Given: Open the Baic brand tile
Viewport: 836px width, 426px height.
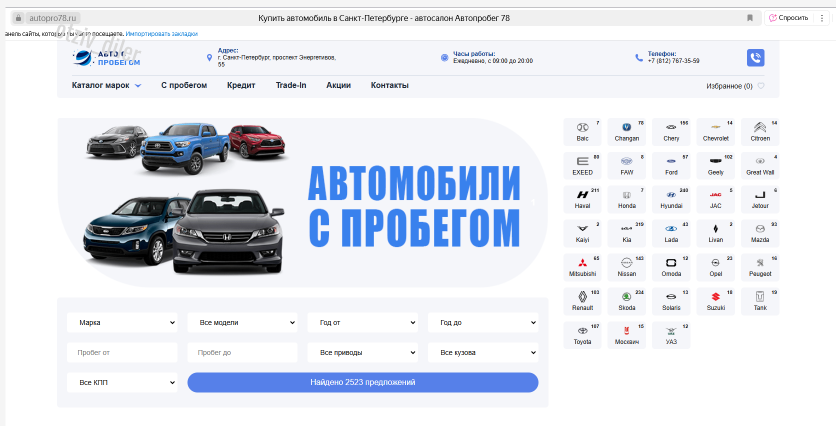Looking at the screenshot, I should [582, 132].
